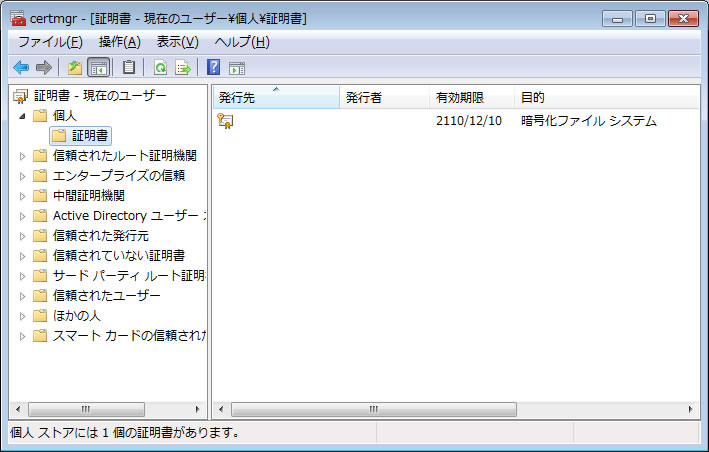Image resolution: width=709 pixels, height=452 pixels.
Task: Select the certificate icon in list row
Action: point(225,121)
